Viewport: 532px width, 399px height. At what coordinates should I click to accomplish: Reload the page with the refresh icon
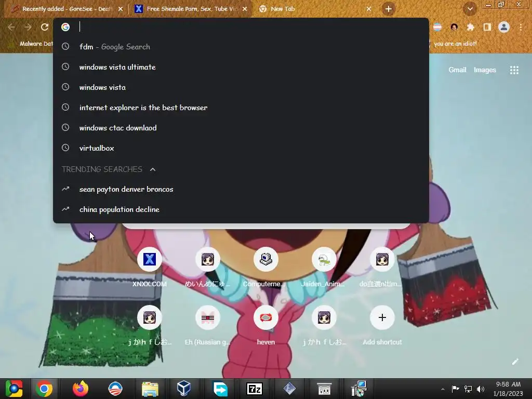pos(45,27)
